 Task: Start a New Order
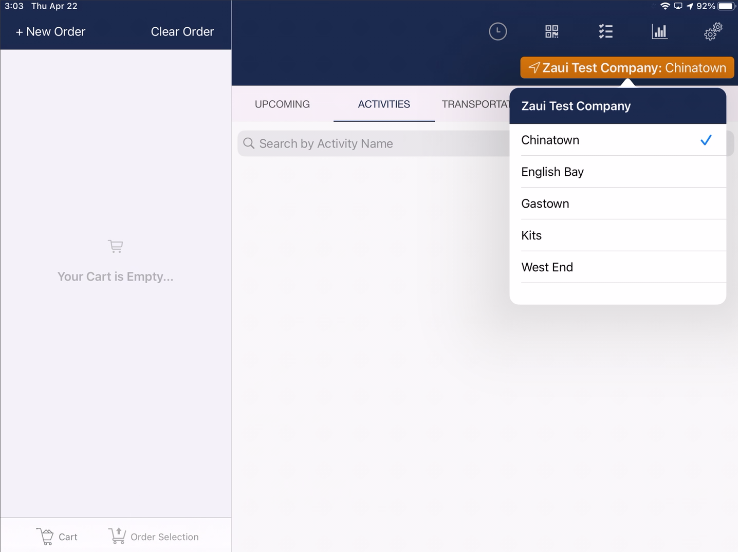coord(50,32)
